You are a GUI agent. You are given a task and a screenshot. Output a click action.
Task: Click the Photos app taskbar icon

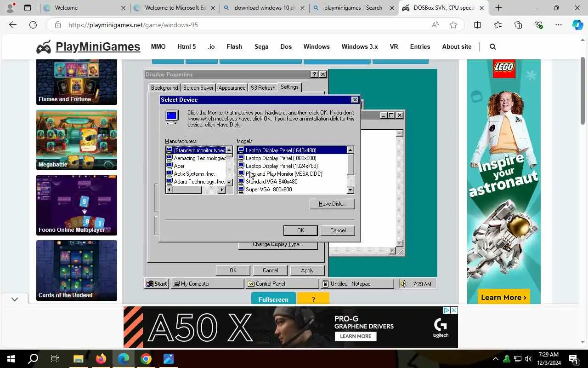click(x=168, y=359)
